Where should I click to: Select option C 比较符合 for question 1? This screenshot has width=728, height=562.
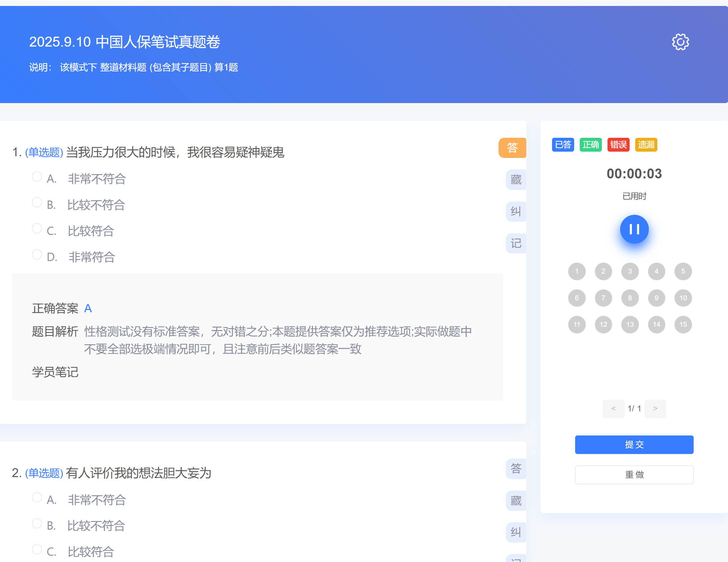(x=37, y=229)
